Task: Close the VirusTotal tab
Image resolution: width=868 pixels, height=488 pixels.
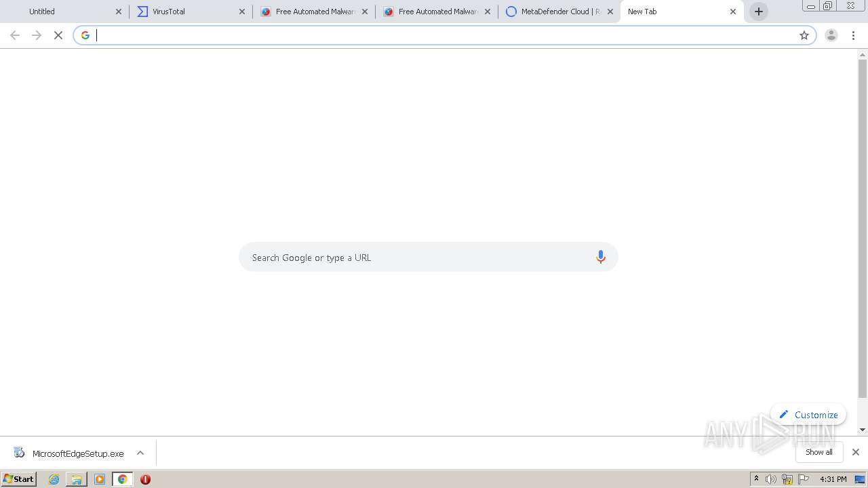Action: pyautogui.click(x=242, y=12)
